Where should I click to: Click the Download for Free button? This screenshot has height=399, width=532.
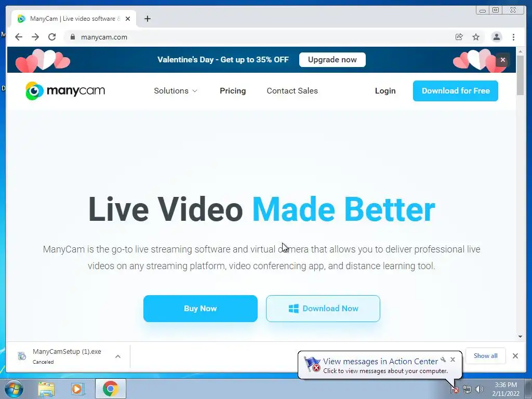(455, 91)
